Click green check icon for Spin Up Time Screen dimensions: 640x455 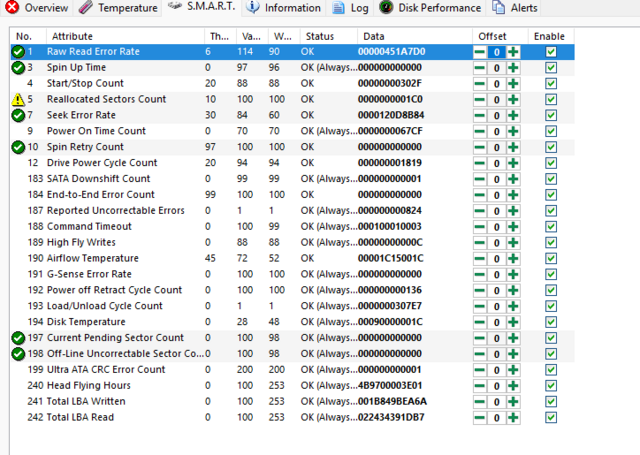(18, 67)
